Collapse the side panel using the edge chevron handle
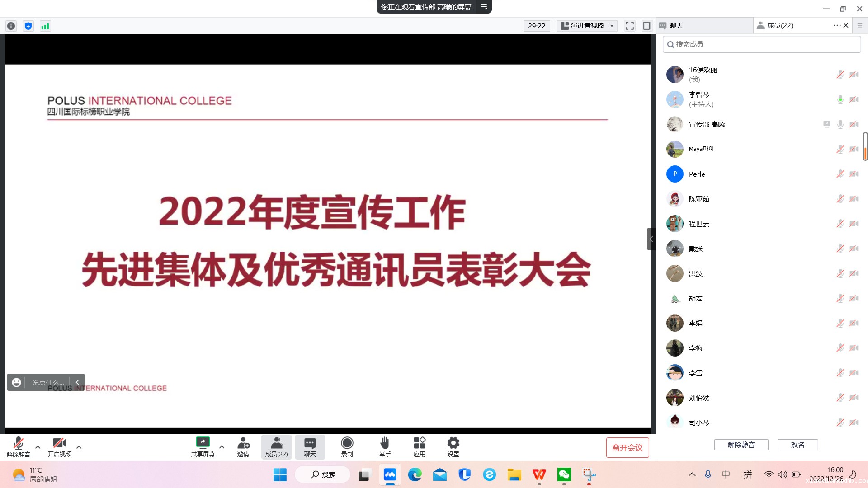This screenshot has height=488, width=868. click(x=651, y=239)
